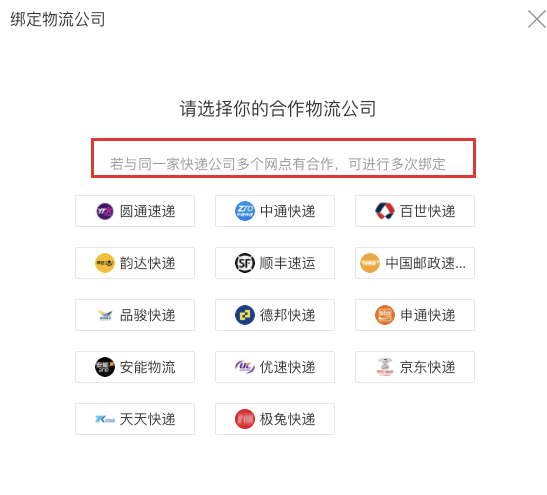547x495 pixels.
Task: Select the 安能物流 option
Action: 135,367
